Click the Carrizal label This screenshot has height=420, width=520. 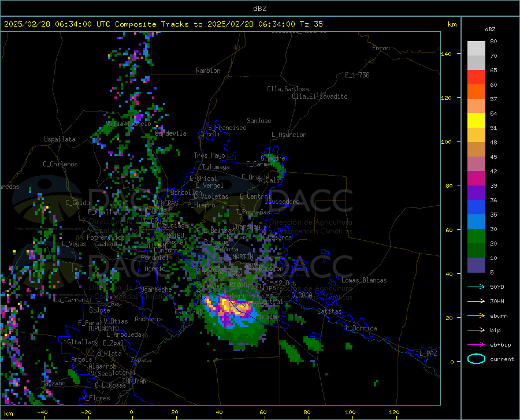(188, 312)
